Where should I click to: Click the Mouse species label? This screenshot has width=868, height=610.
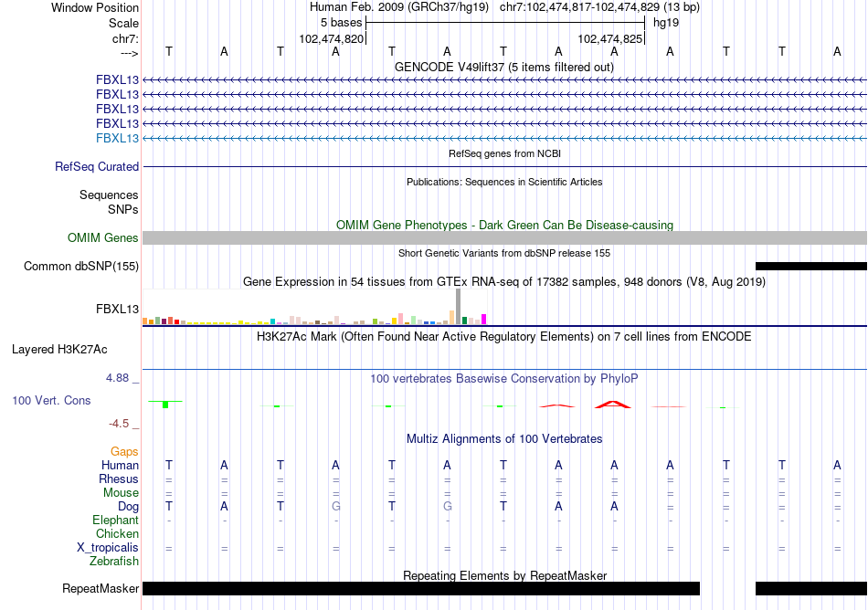click(121, 493)
